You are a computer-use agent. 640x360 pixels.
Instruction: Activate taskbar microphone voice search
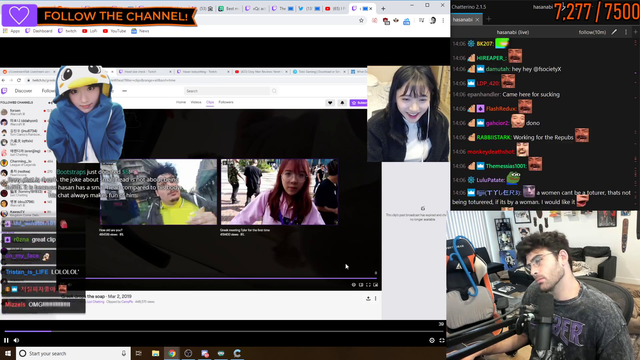124,353
